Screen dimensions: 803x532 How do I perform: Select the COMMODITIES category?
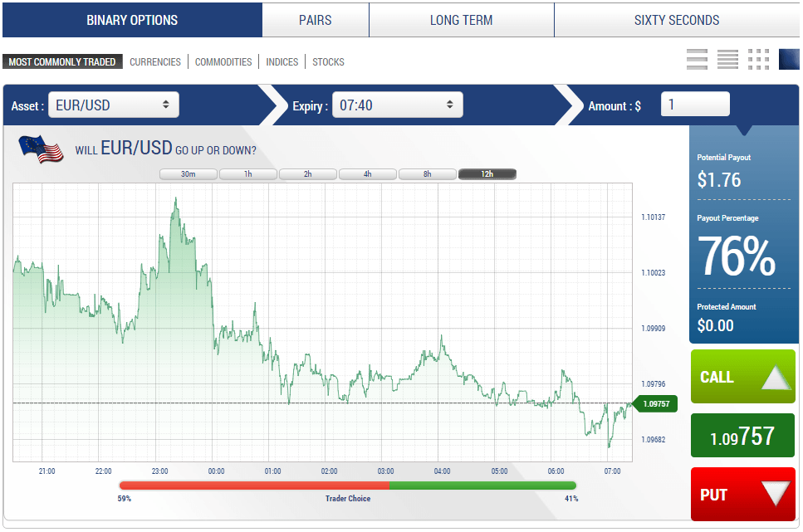pos(223,61)
